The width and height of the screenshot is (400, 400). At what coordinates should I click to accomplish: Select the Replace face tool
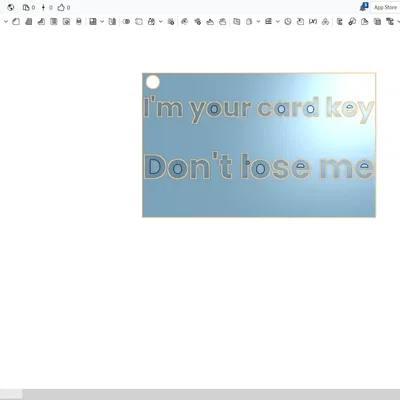pyautogui.click(x=223, y=22)
